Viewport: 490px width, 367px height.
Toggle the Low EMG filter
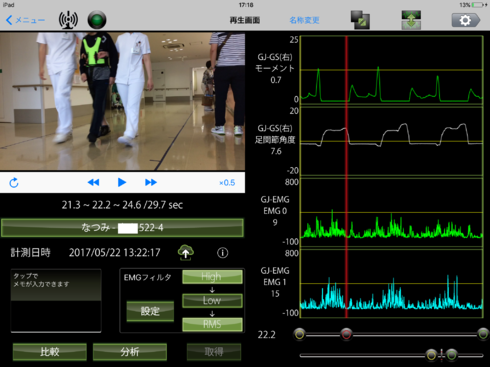click(212, 301)
